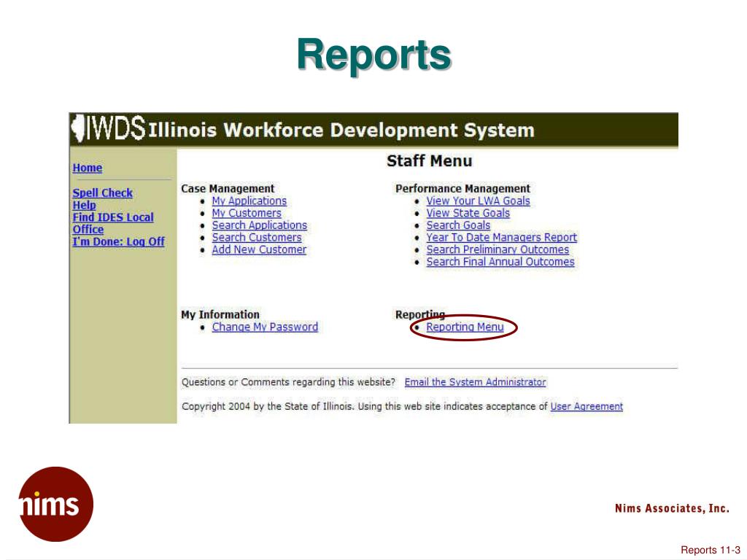Screen dimensions: 747x560
Task: Open Spell Check in sidebar
Action: click(102, 192)
